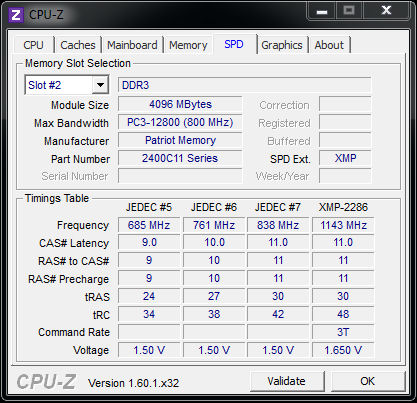Click the Manufacturer field Patriot Memory
This screenshot has height=403, width=417.
pyautogui.click(x=180, y=140)
